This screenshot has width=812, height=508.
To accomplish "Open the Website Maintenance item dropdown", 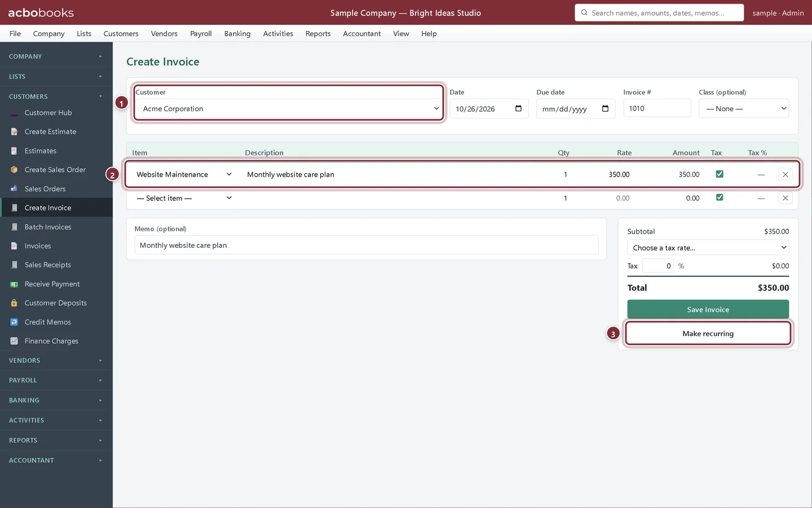I will [x=184, y=174].
